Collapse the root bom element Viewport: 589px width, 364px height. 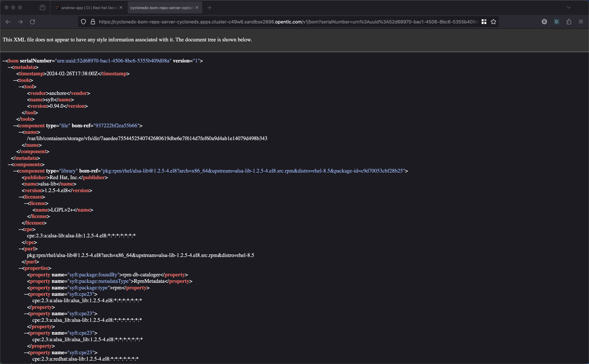click(x=4, y=61)
